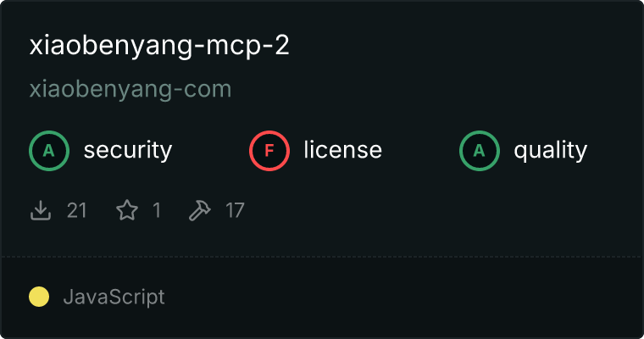Click the download count 21
This screenshot has width=644, height=339.
pyautogui.click(x=77, y=210)
